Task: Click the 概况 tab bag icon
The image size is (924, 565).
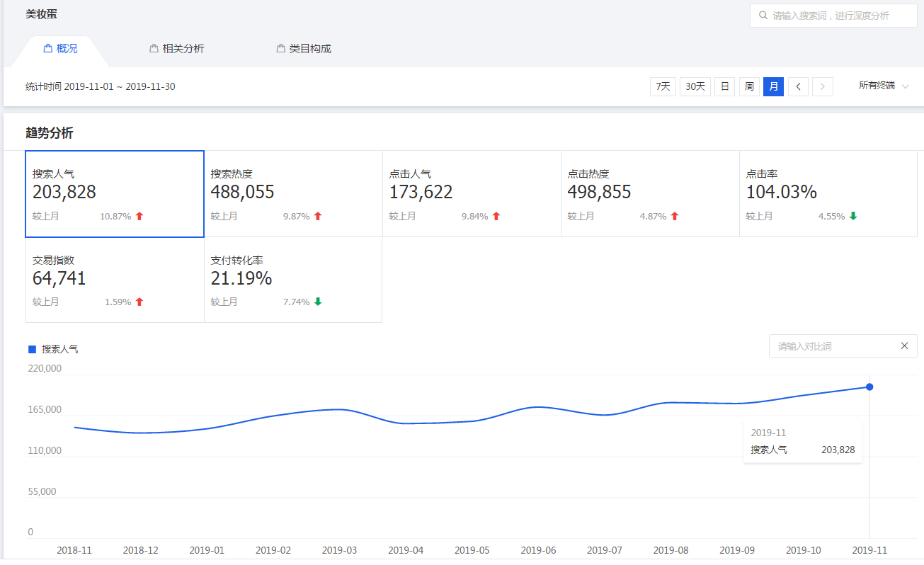Action: tap(48, 49)
